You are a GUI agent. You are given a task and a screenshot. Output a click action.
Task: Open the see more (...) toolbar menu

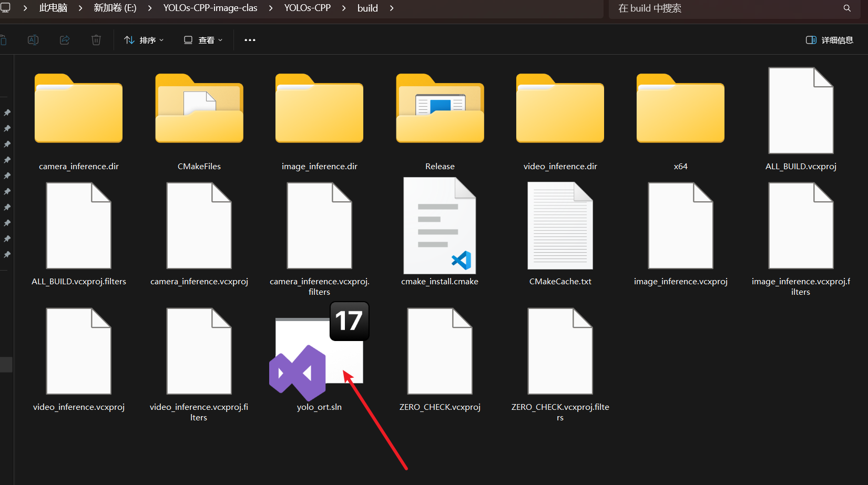[250, 40]
